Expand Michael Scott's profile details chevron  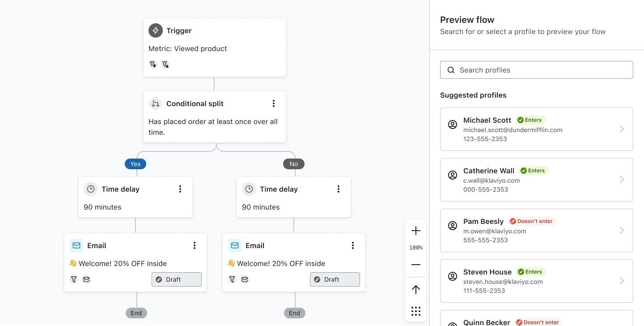622,129
